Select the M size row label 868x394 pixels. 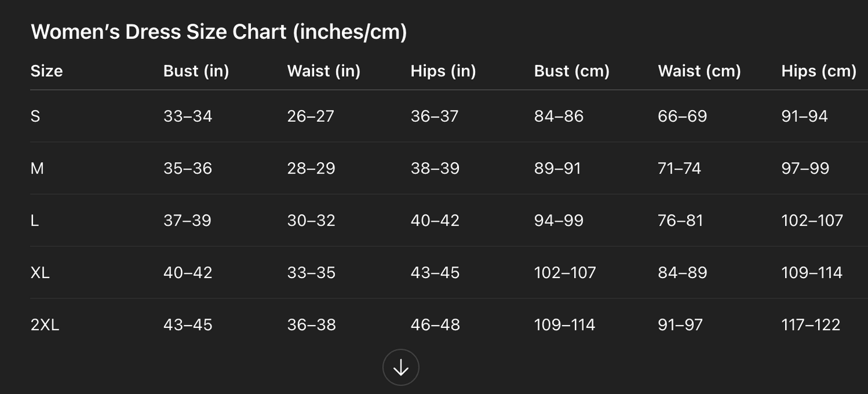[37, 168]
